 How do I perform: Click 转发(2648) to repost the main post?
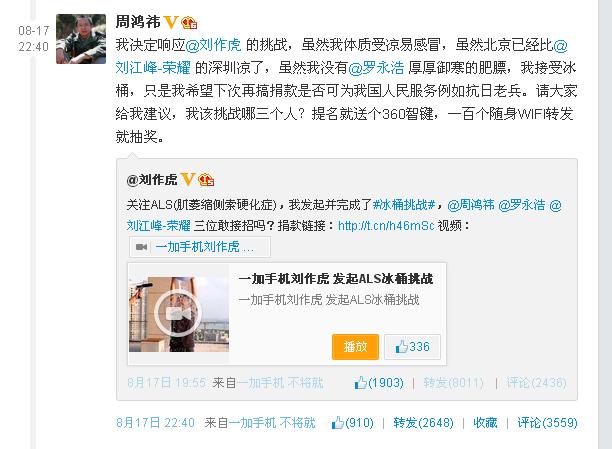click(423, 423)
